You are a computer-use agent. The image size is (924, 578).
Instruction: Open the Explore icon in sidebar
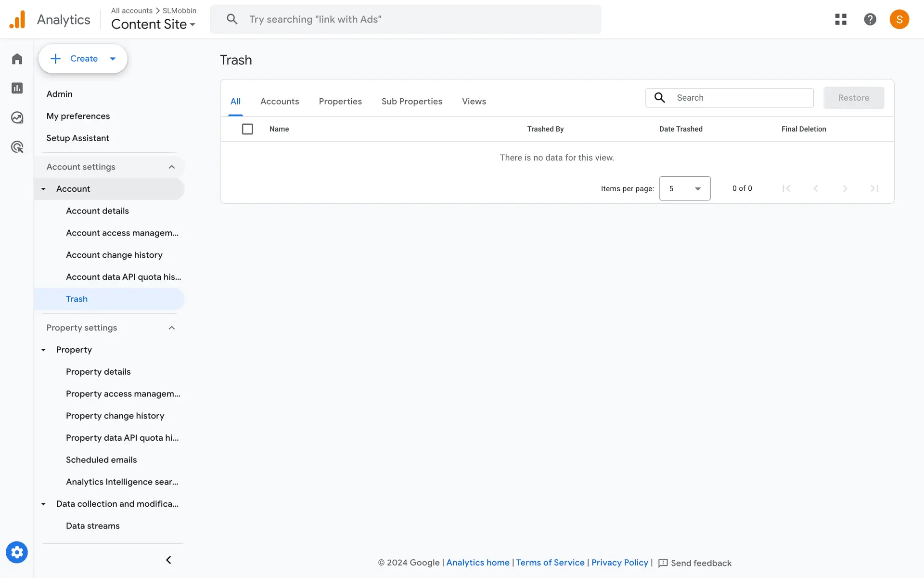17,118
